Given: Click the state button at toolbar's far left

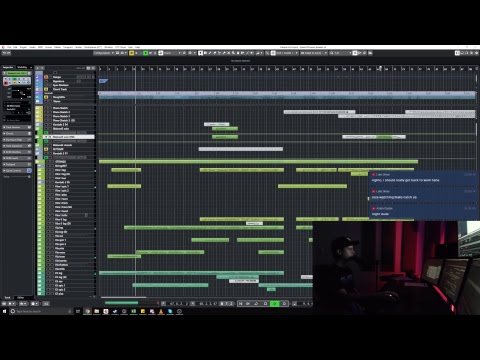Looking at the screenshot, I should coord(6,53).
